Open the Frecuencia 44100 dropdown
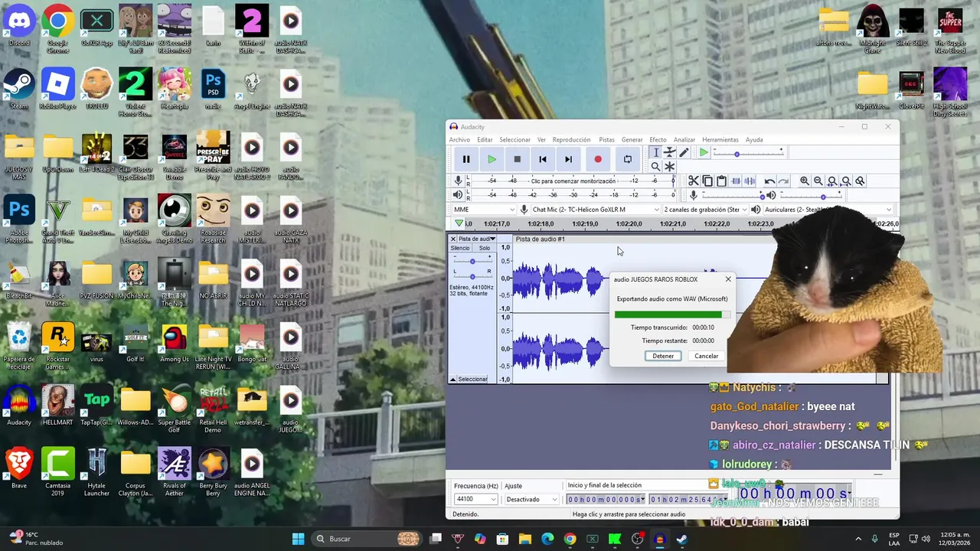The image size is (980, 551). point(475,499)
